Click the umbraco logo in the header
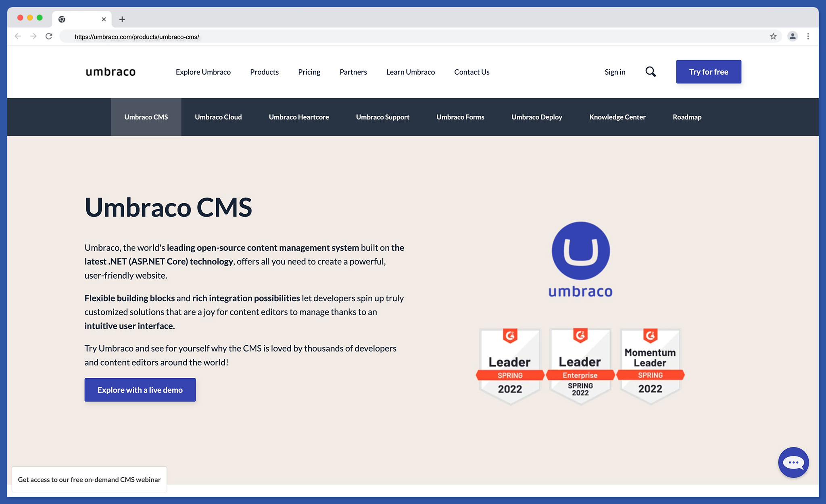Image resolution: width=826 pixels, height=504 pixels. coord(111,72)
